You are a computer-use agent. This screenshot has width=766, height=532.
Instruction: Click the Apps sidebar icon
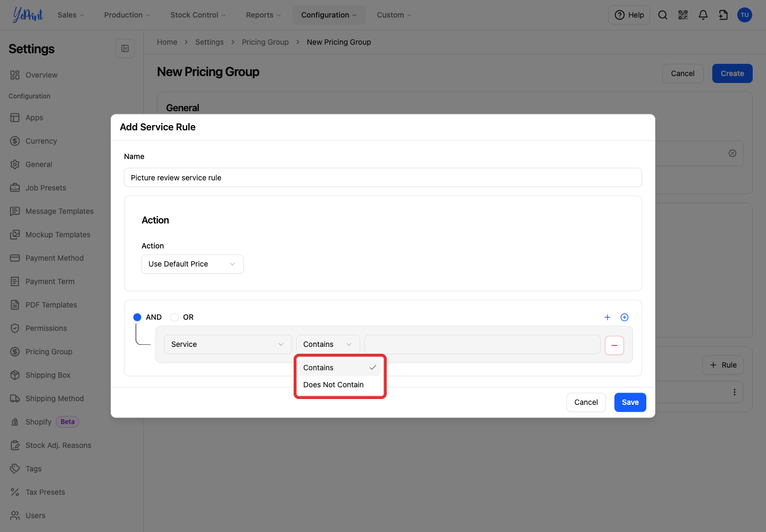15,118
